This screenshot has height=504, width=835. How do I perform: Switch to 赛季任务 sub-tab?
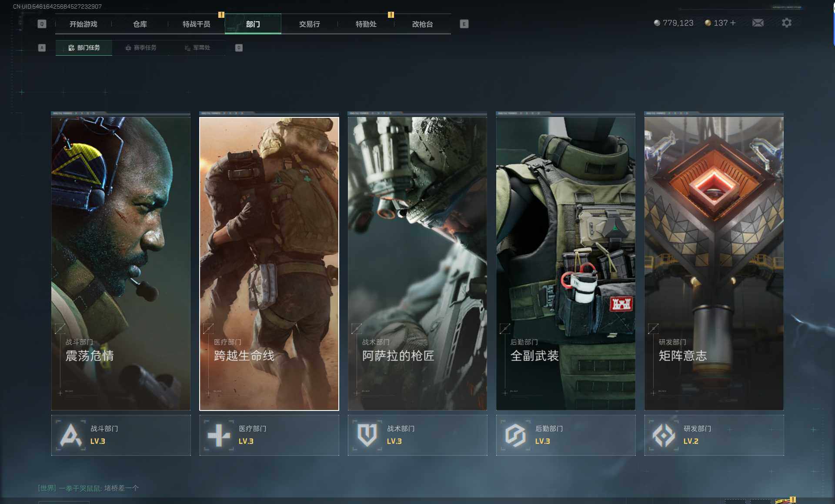coord(140,48)
